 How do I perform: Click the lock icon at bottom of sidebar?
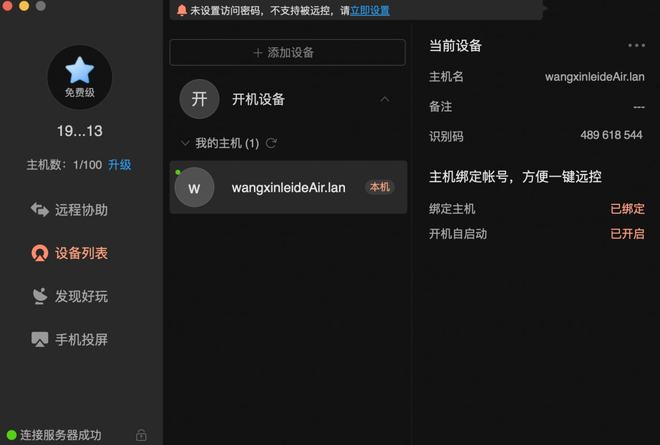click(141, 434)
